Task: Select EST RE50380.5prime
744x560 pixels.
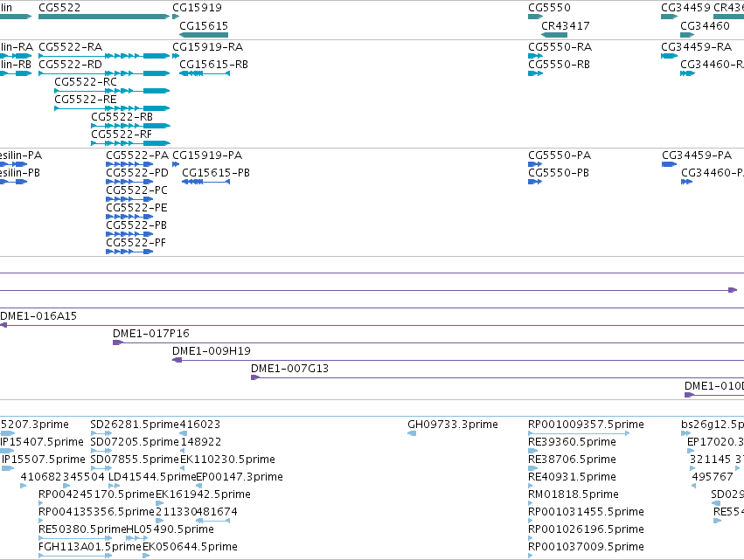Action: [75, 538]
